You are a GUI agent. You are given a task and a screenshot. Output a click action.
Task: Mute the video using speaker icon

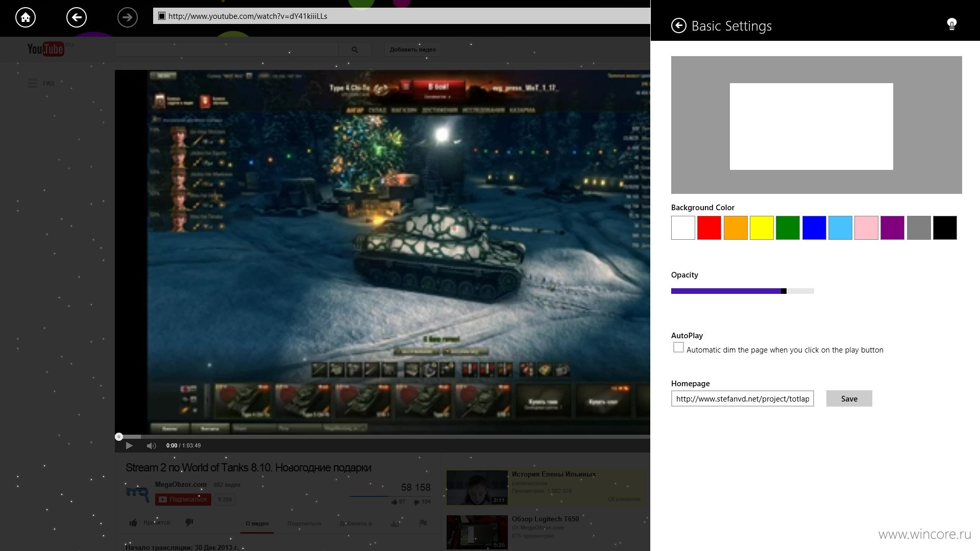coord(151,445)
